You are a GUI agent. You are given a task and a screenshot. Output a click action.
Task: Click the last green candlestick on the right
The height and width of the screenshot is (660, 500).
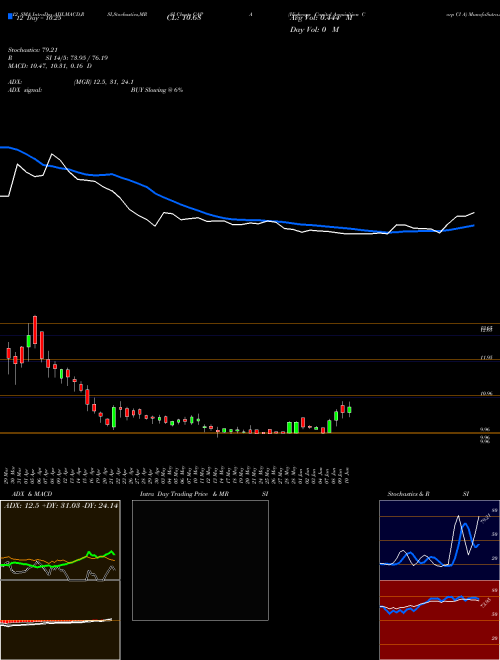pos(349,410)
